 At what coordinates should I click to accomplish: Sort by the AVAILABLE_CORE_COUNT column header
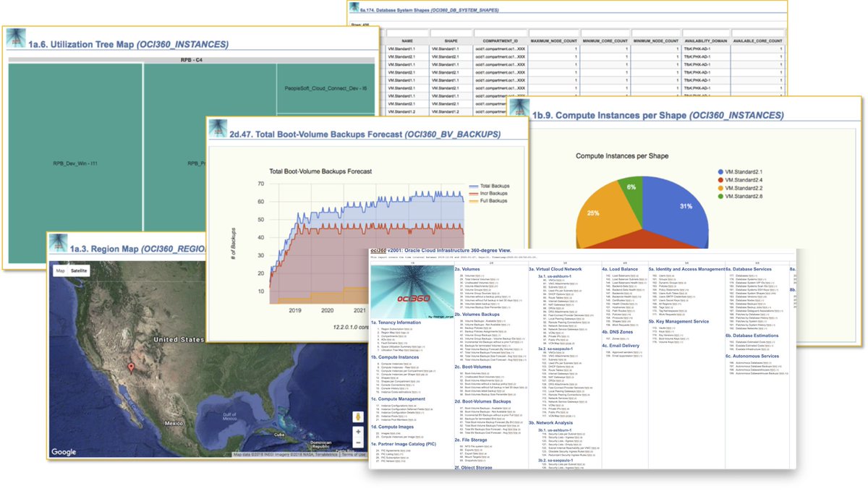(757, 41)
